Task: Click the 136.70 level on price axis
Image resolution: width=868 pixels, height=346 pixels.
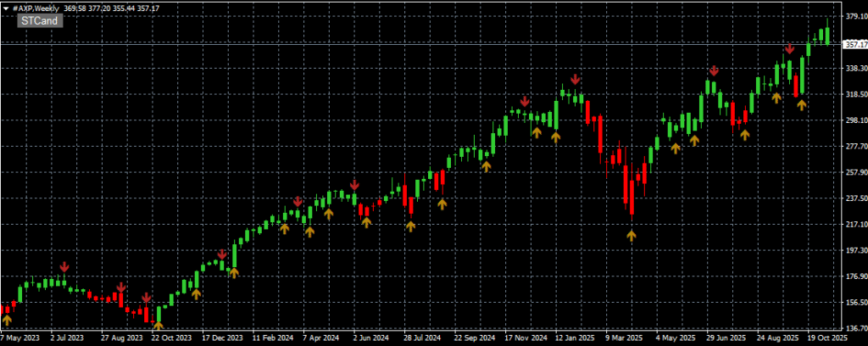Action: click(x=854, y=328)
